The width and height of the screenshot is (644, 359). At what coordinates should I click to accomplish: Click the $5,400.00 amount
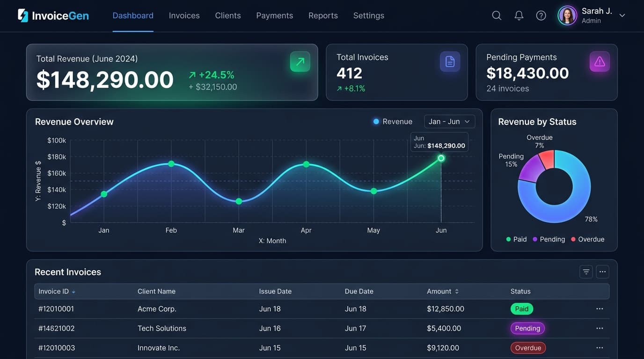tap(444, 329)
